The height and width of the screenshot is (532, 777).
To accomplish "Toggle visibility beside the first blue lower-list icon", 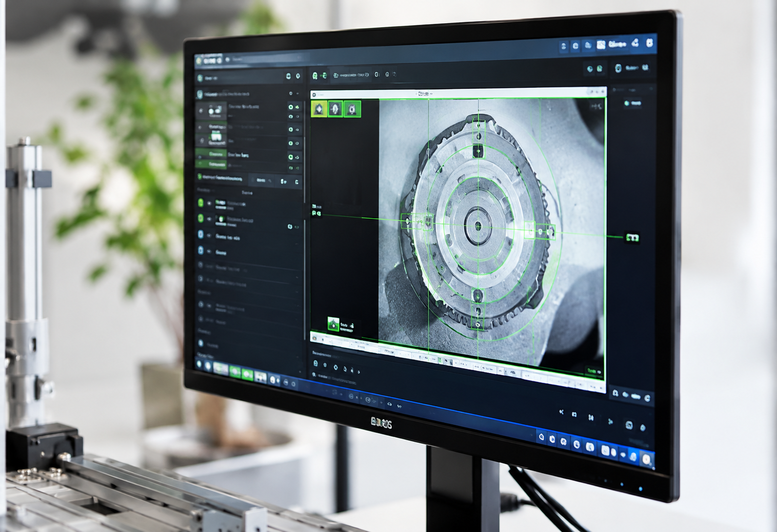I will 209,235.
